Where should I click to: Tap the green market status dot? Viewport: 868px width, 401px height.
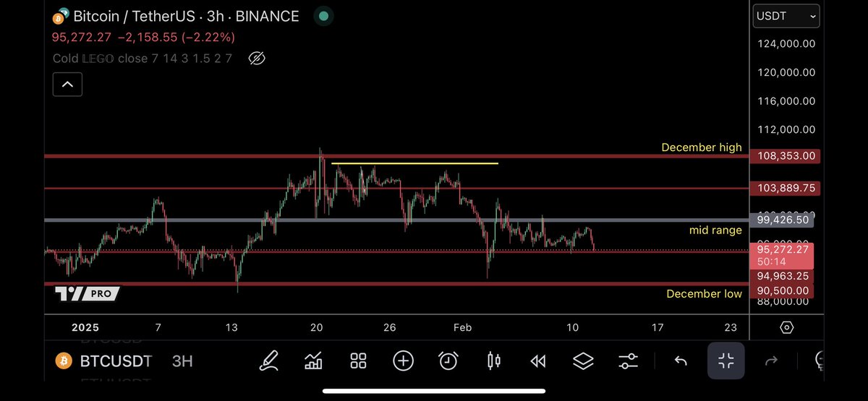tap(323, 16)
